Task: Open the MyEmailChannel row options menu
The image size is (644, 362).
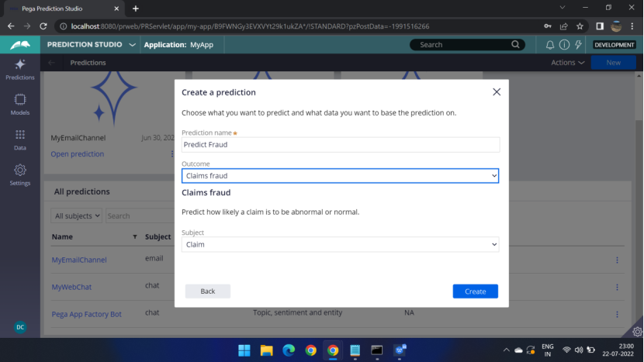Action: pos(617,260)
